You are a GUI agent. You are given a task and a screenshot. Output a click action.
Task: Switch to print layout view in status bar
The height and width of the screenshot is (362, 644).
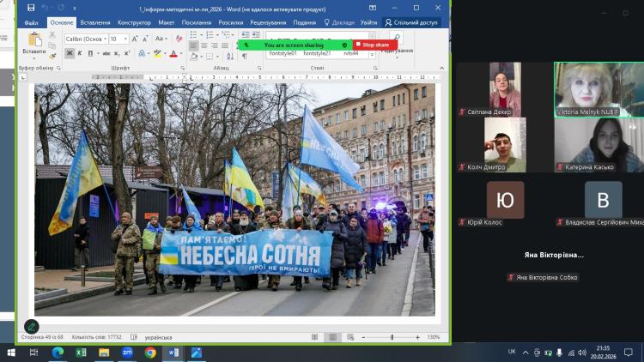(x=332, y=337)
